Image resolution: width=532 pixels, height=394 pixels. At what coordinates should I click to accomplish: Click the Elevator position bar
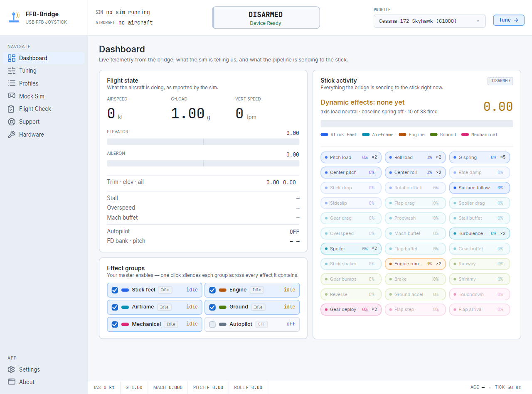click(203, 142)
